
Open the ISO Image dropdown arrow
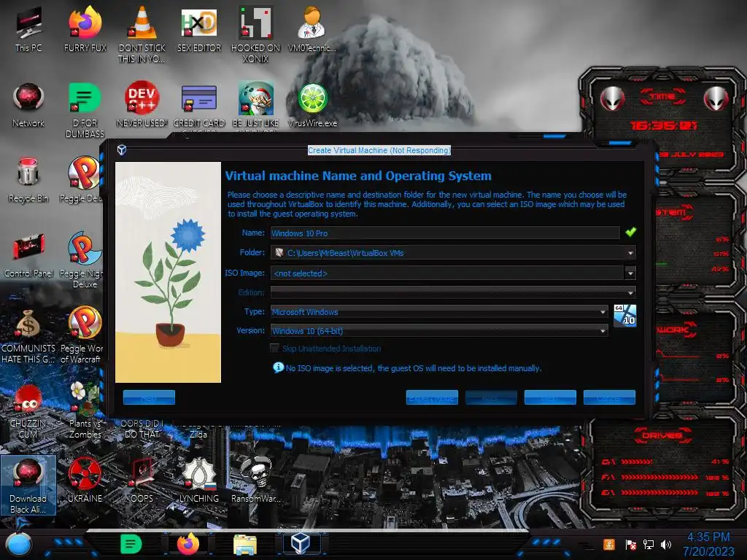coord(630,273)
